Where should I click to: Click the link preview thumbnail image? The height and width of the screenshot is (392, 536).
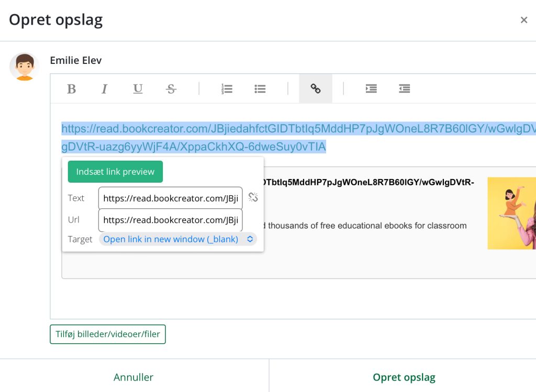[x=511, y=213]
